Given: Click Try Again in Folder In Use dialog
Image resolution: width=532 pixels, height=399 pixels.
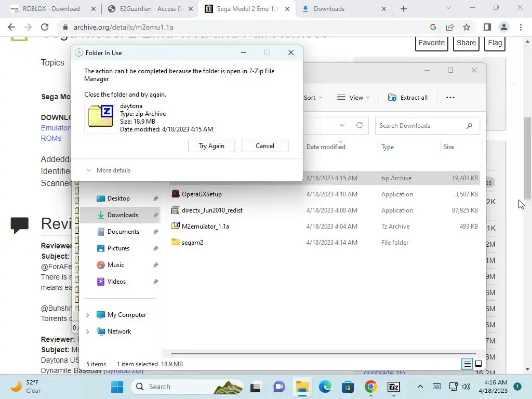Looking at the screenshot, I should click(211, 146).
